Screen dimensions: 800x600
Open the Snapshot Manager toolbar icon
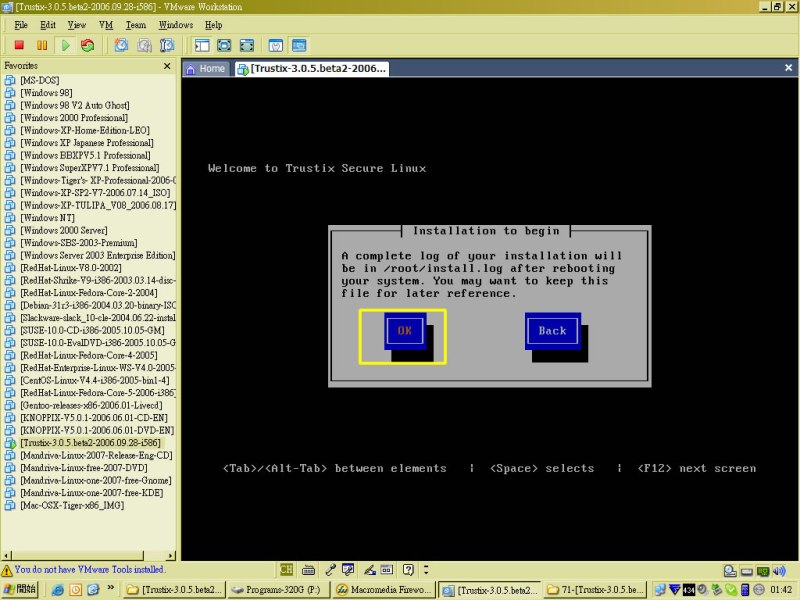[167, 45]
